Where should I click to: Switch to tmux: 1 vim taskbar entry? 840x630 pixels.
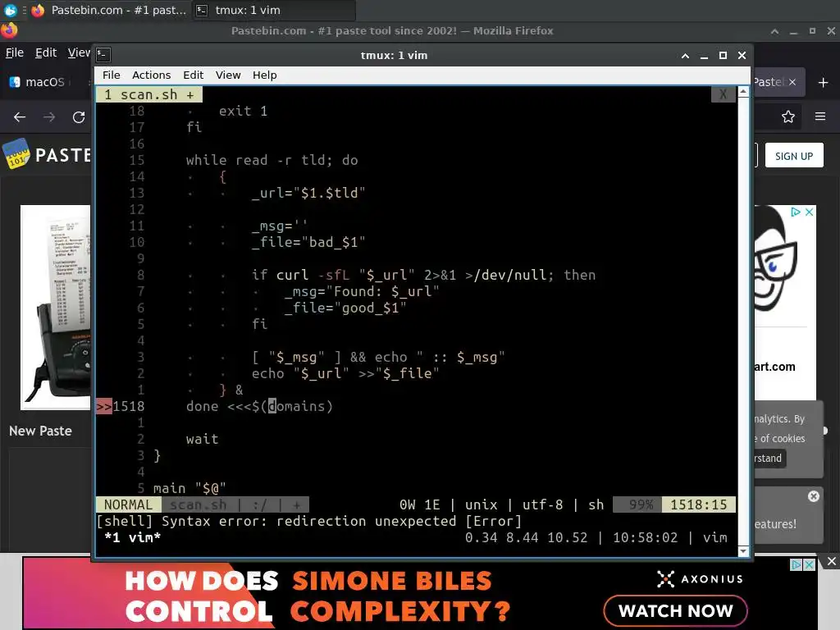273,10
